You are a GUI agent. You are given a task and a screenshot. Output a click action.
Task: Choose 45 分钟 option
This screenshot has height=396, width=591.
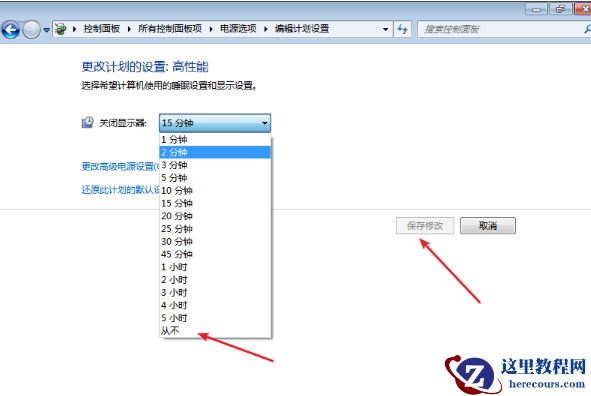coord(215,254)
